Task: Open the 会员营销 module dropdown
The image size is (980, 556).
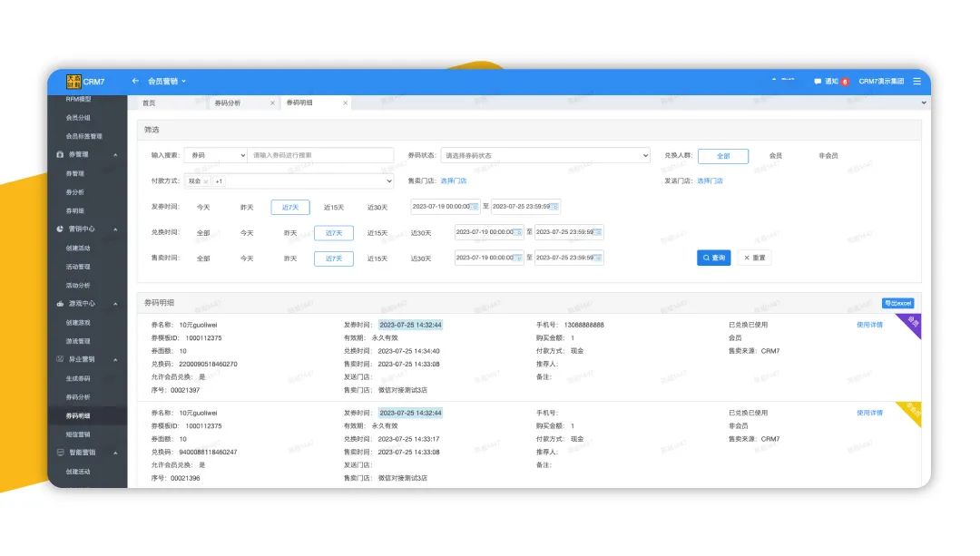Action: click(166, 82)
